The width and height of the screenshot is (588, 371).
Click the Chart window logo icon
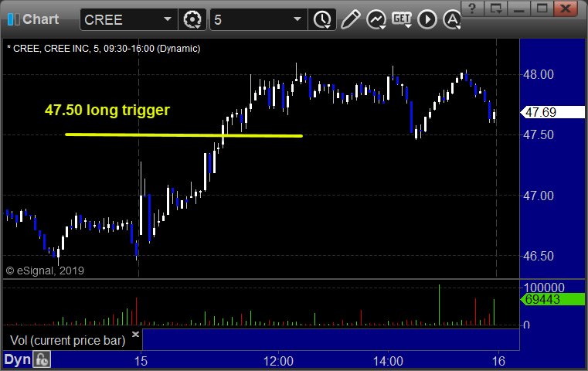pyautogui.click(x=13, y=19)
